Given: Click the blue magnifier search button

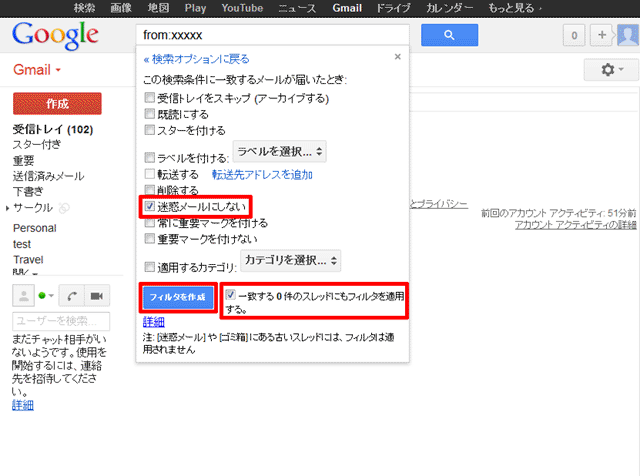Looking at the screenshot, I should click(x=448, y=34).
